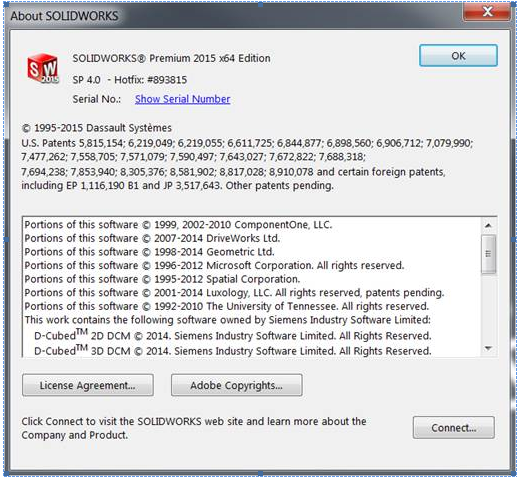Open the Show Serial Number link
Image resolution: width=517 pixels, height=478 pixels.
[x=182, y=99]
